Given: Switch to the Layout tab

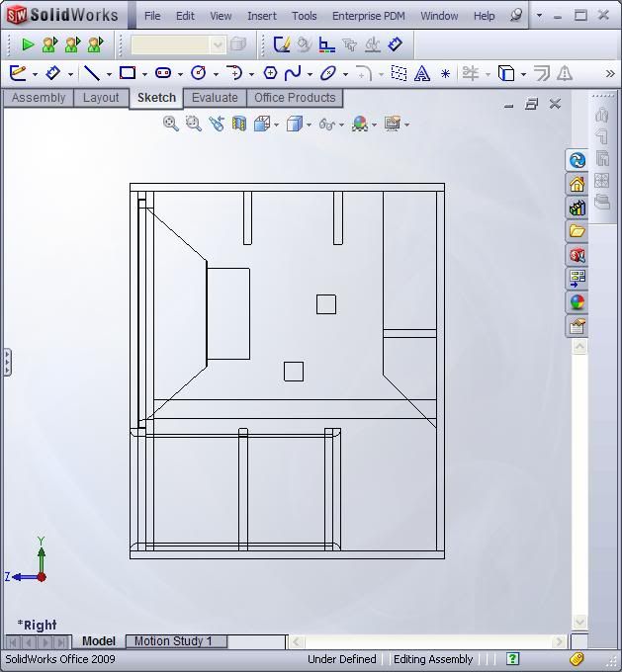Looking at the screenshot, I should [101, 98].
